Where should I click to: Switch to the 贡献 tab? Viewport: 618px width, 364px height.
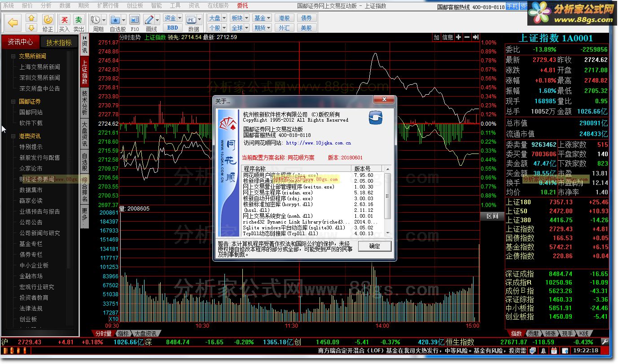pyautogui.click(x=533, y=333)
